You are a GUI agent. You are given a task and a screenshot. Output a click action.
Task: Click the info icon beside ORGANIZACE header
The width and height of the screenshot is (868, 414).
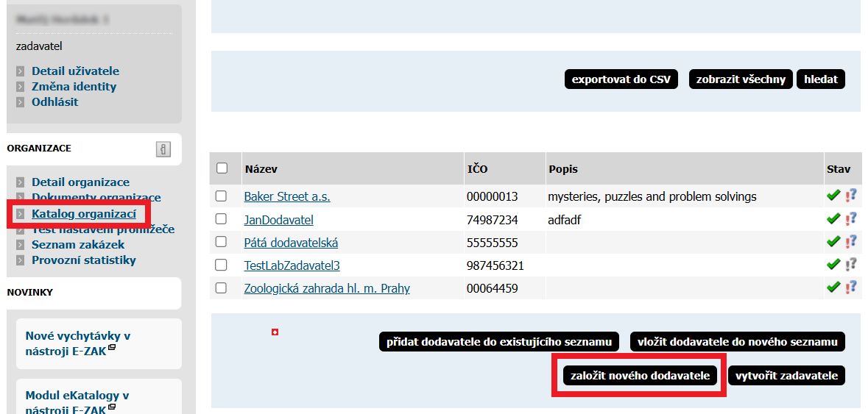163,149
